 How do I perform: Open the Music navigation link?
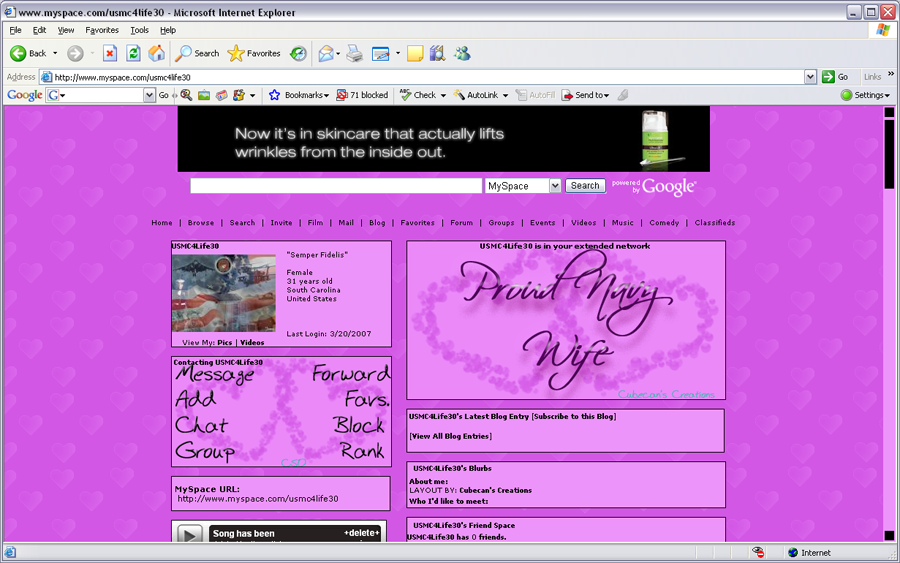coord(622,223)
